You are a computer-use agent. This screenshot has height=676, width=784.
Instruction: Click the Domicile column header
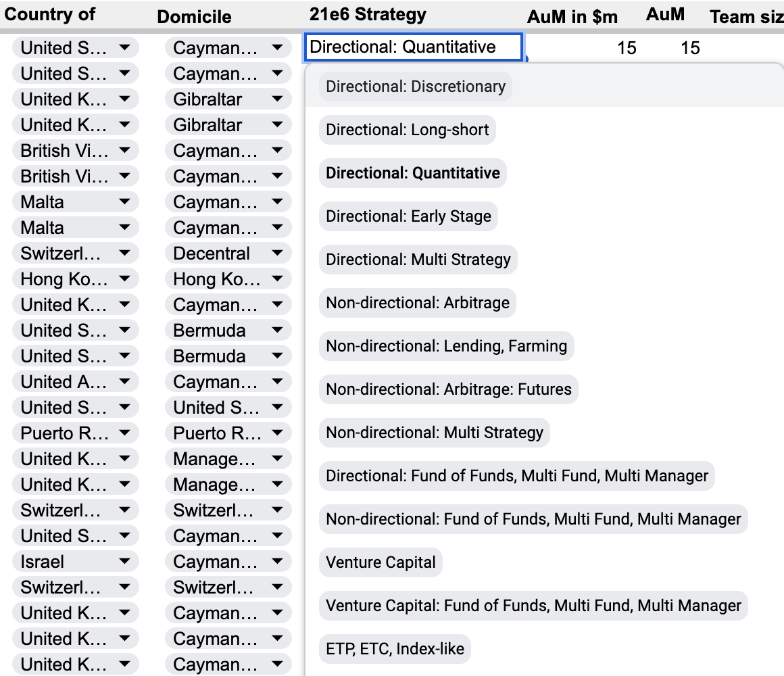[x=194, y=17]
